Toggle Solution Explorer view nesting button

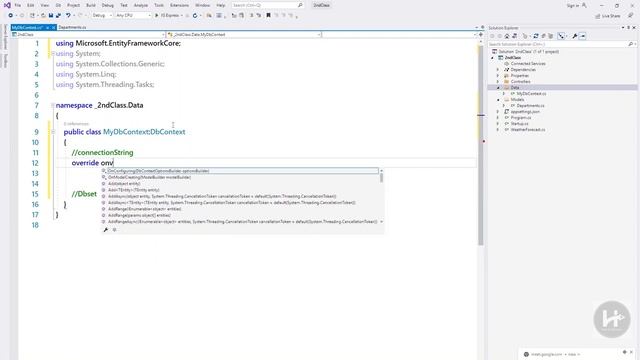click(x=561, y=36)
